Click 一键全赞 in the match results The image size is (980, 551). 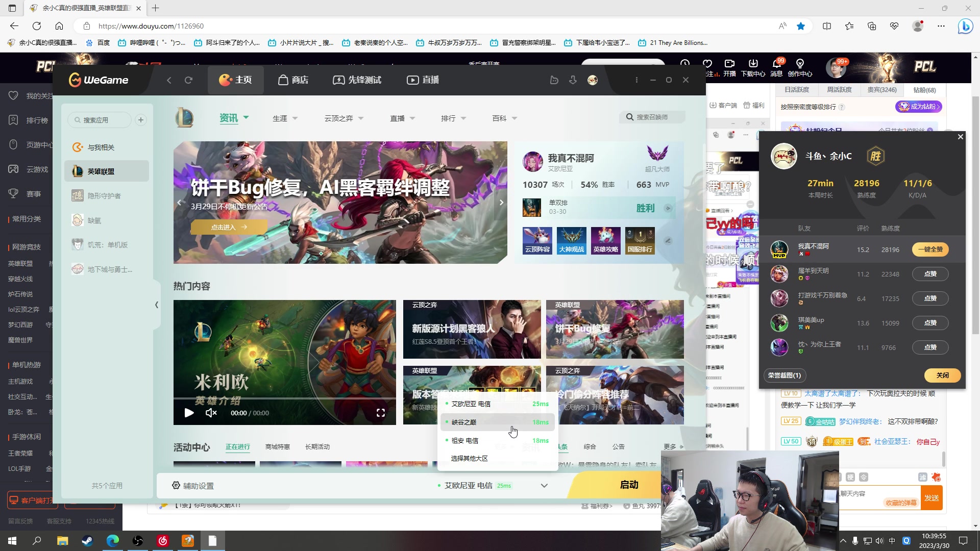tap(930, 249)
